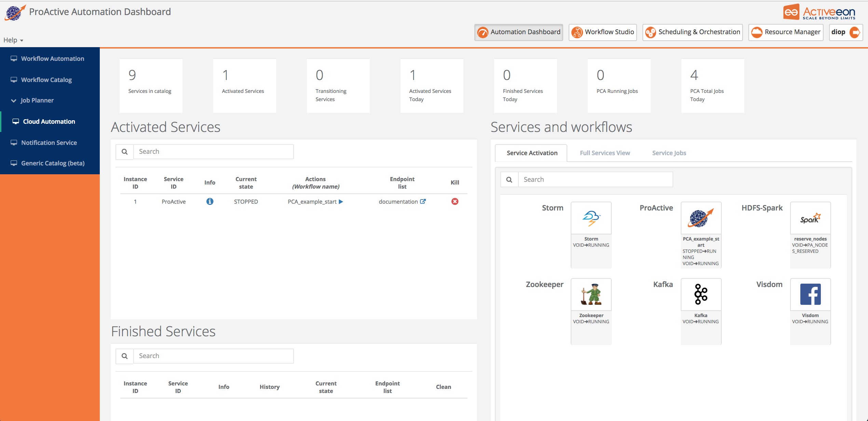
Task: Open the documentation endpoint link
Action: point(398,202)
